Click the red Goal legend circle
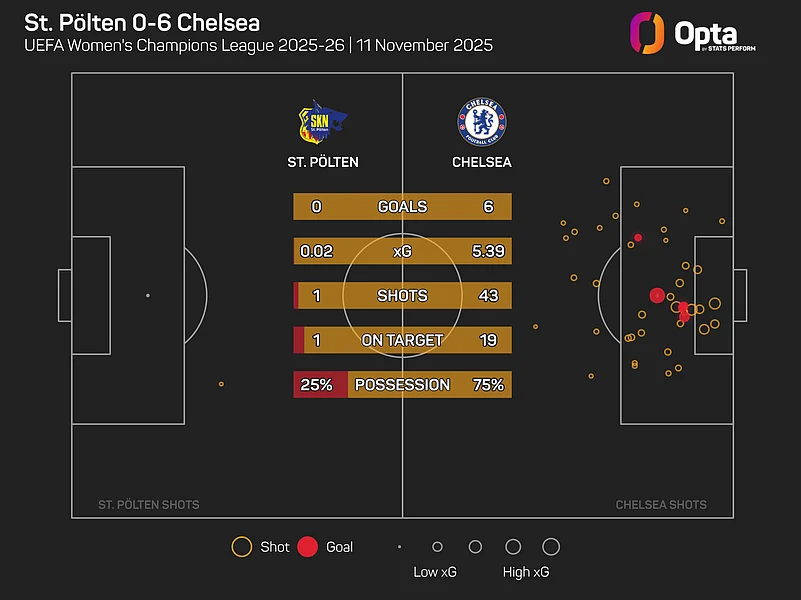Image resolution: width=801 pixels, height=600 pixels. pyautogui.click(x=308, y=547)
